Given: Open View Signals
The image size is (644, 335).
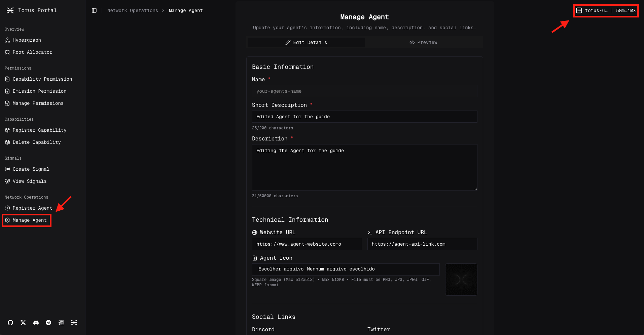Looking at the screenshot, I should click(30, 181).
